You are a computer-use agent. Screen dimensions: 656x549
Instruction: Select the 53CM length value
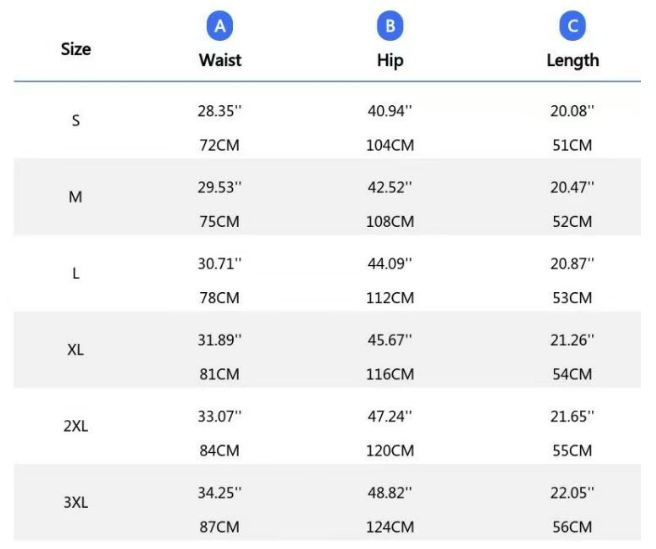pos(572,298)
